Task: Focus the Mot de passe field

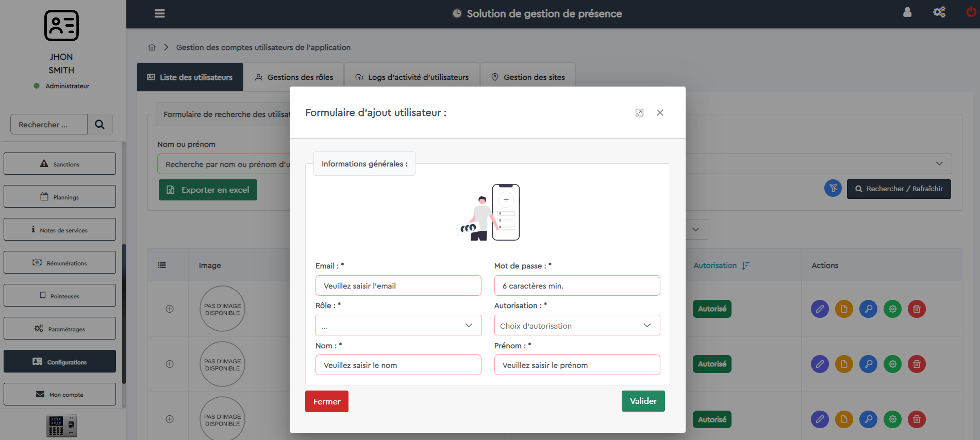Action: point(577,285)
